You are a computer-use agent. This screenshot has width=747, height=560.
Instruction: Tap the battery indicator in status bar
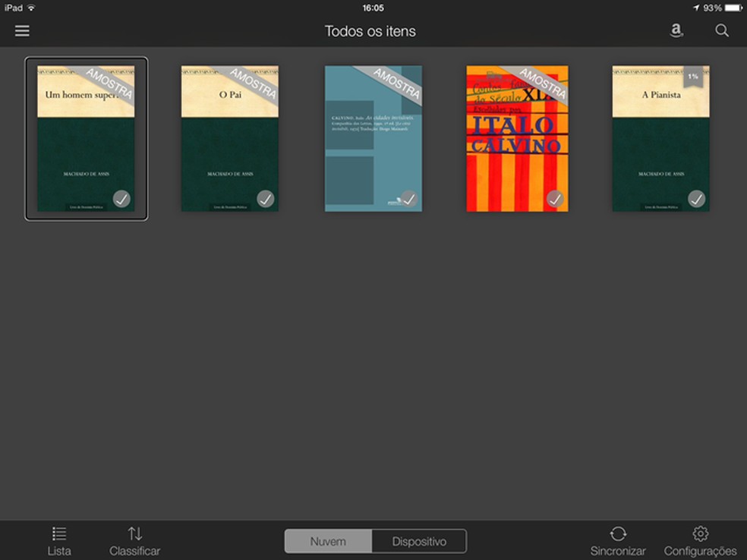click(733, 8)
